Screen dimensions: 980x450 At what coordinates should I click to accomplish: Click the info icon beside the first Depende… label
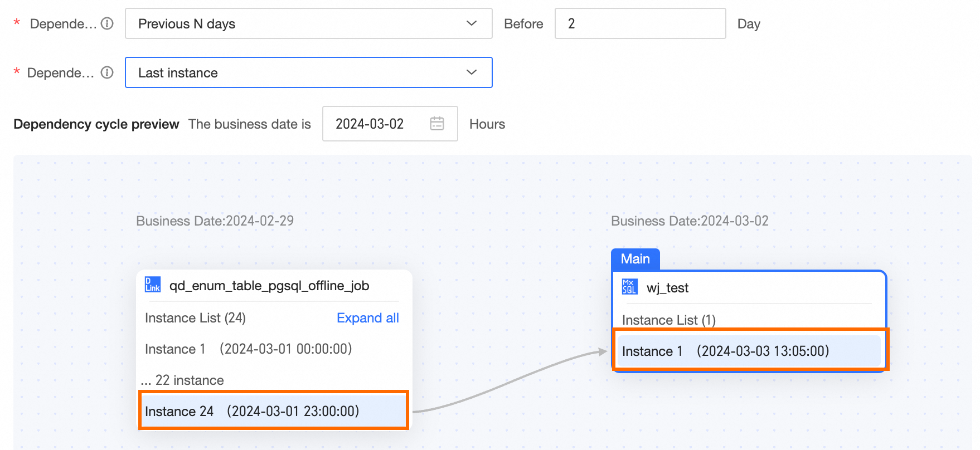(107, 23)
